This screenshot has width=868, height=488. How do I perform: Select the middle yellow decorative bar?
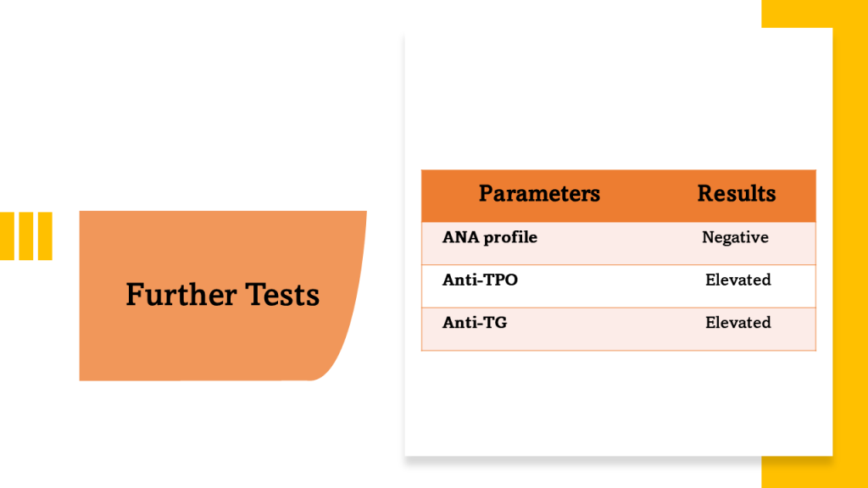(25, 236)
